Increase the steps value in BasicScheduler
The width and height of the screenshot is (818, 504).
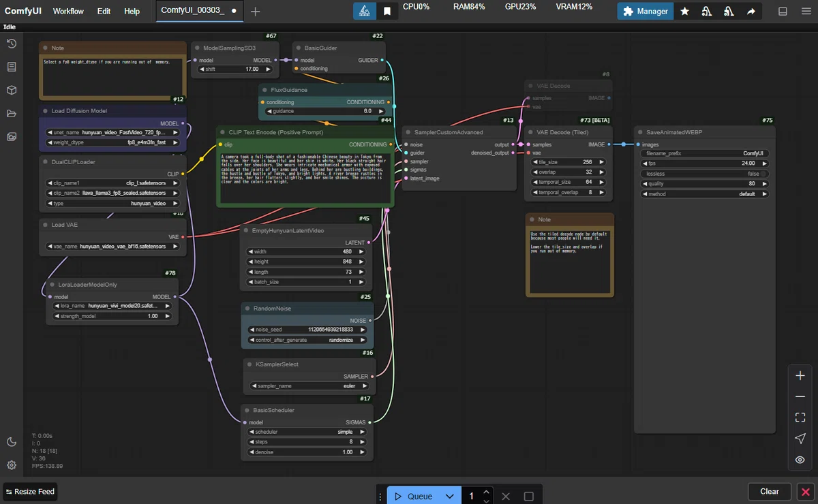pos(362,442)
